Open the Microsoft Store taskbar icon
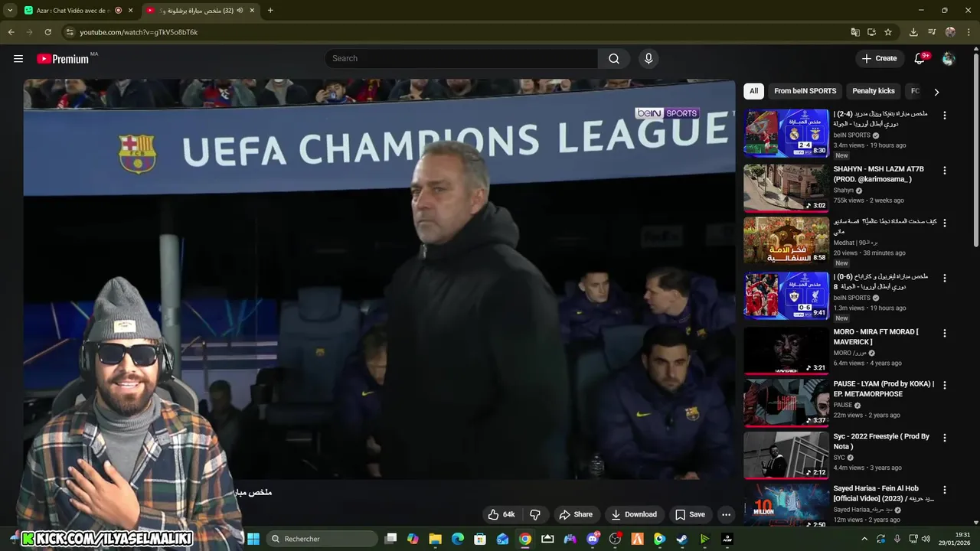 tap(480, 539)
